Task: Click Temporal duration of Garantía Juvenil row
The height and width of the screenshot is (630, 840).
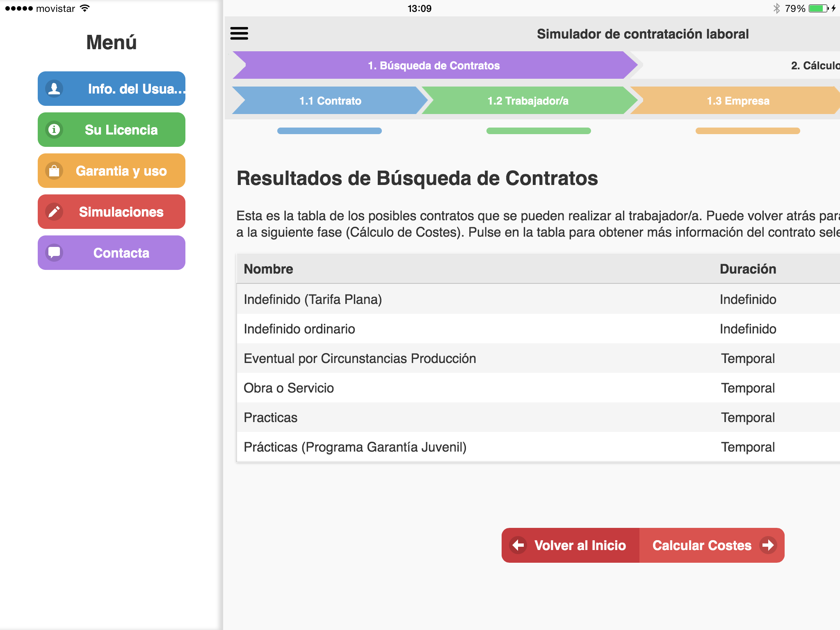Action: (748, 447)
